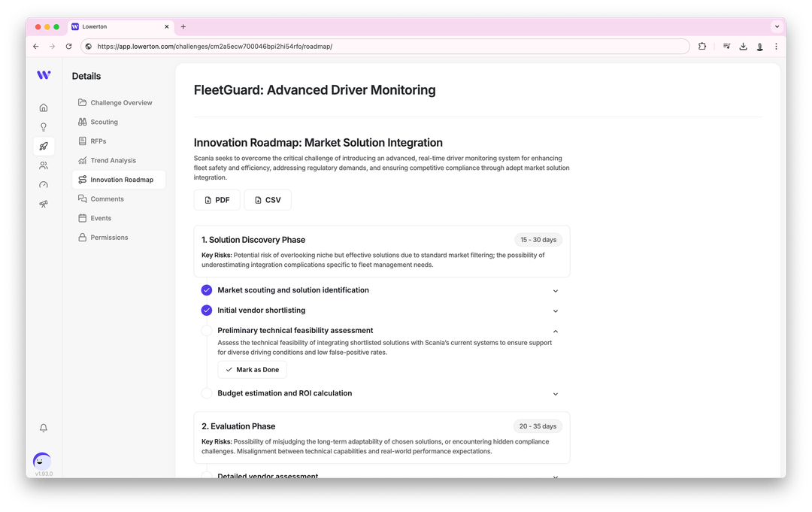Open Challenge Overview in Details menu
The width and height of the screenshot is (812, 512).
(x=121, y=103)
